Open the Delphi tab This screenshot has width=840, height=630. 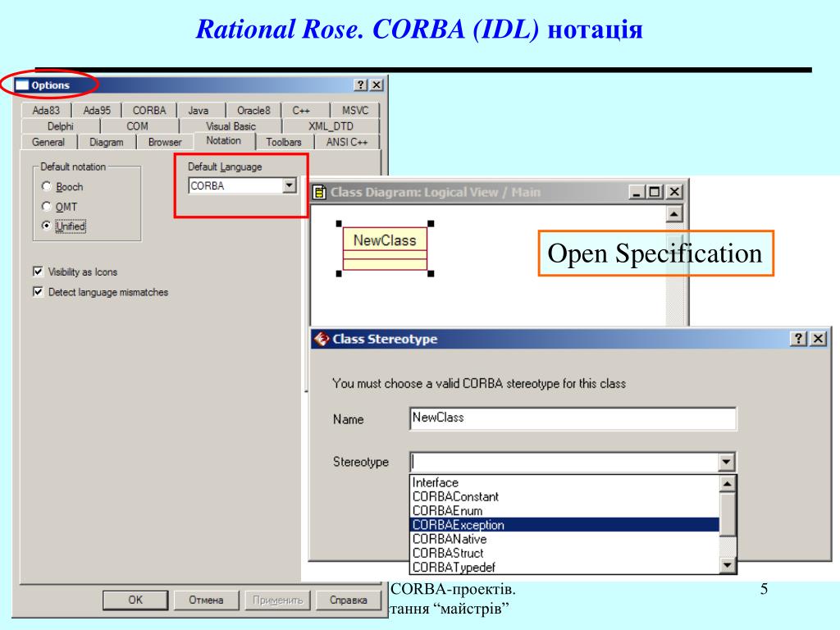tap(61, 126)
